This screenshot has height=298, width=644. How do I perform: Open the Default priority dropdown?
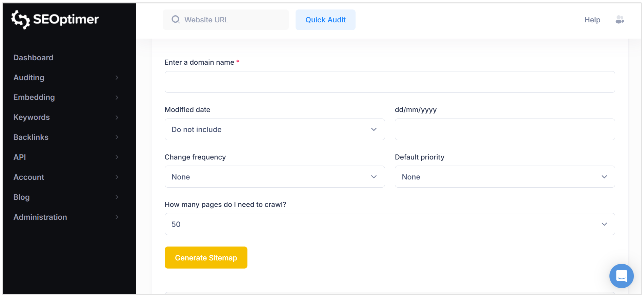click(x=505, y=176)
